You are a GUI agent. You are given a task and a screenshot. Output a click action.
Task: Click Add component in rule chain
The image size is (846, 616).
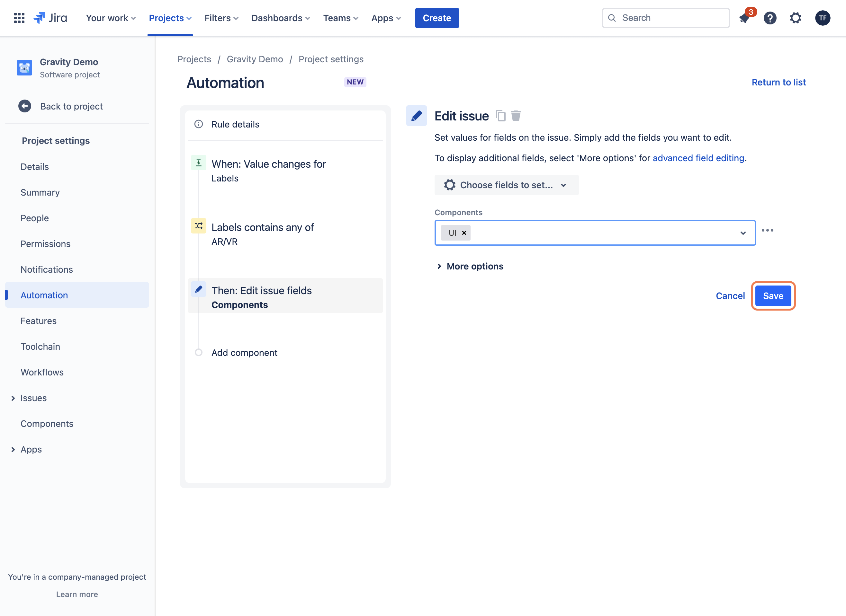click(x=244, y=353)
